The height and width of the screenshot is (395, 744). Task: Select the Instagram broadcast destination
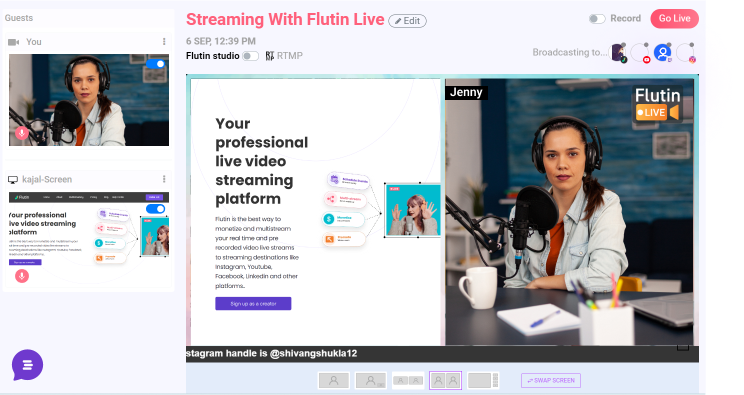pyautogui.click(x=686, y=53)
